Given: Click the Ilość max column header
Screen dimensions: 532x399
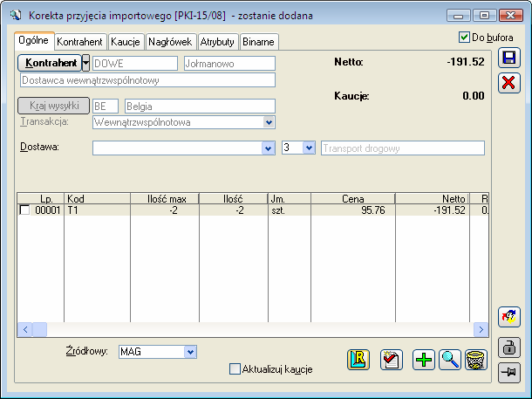Looking at the screenshot, I should point(165,199).
